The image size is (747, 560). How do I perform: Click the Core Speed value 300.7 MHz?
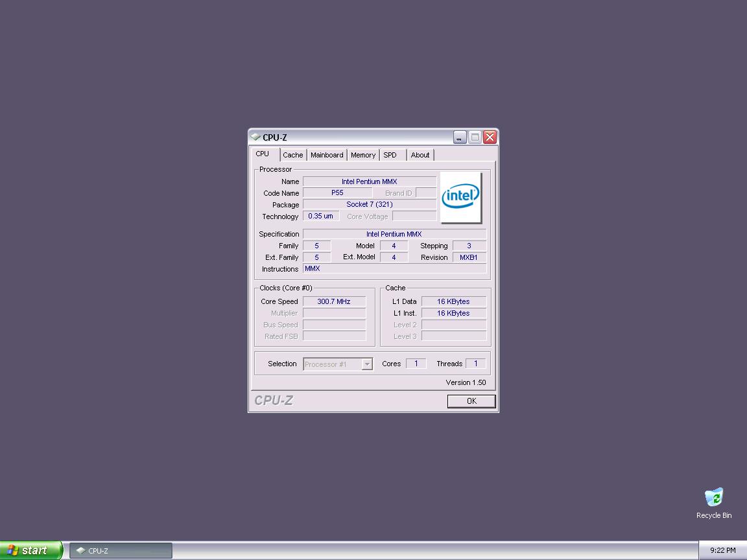click(x=334, y=301)
